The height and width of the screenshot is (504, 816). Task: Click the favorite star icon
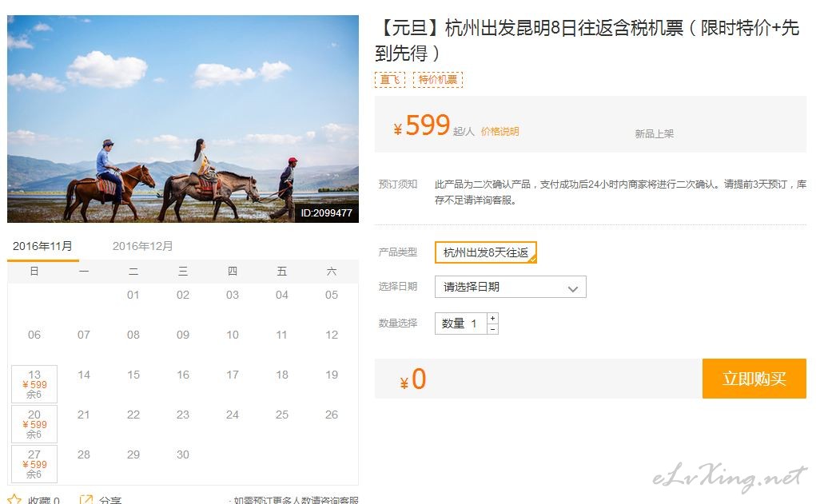point(14,499)
